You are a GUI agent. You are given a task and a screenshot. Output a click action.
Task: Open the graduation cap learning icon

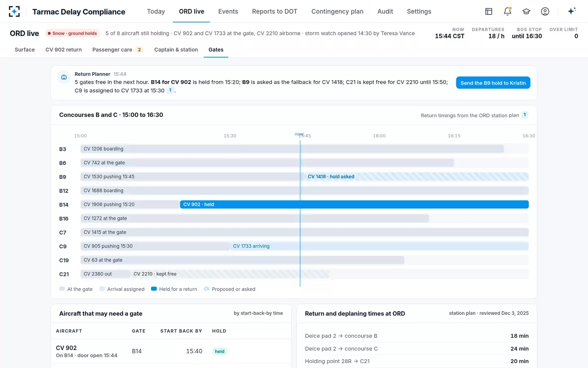pos(526,11)
